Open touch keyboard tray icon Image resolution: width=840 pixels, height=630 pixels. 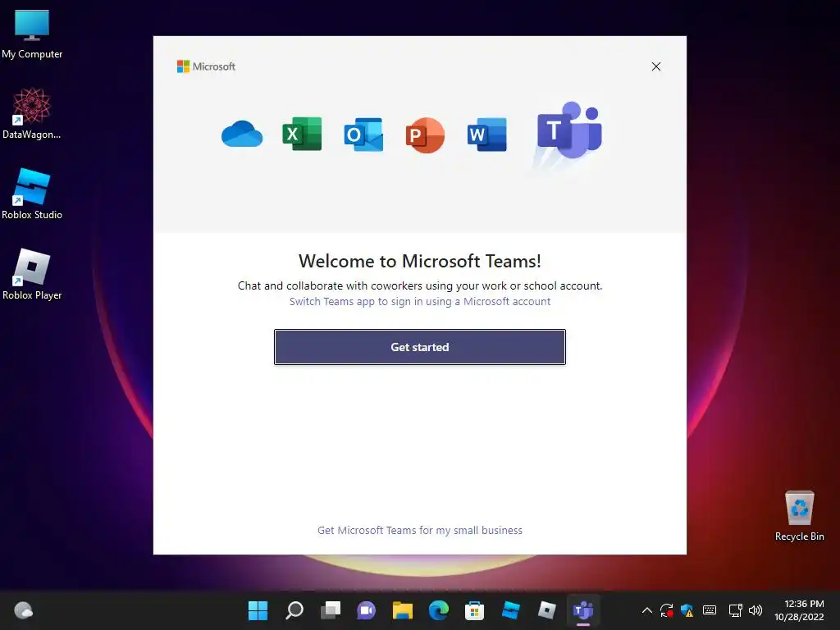pyautogui.click(x=710, y=610)
